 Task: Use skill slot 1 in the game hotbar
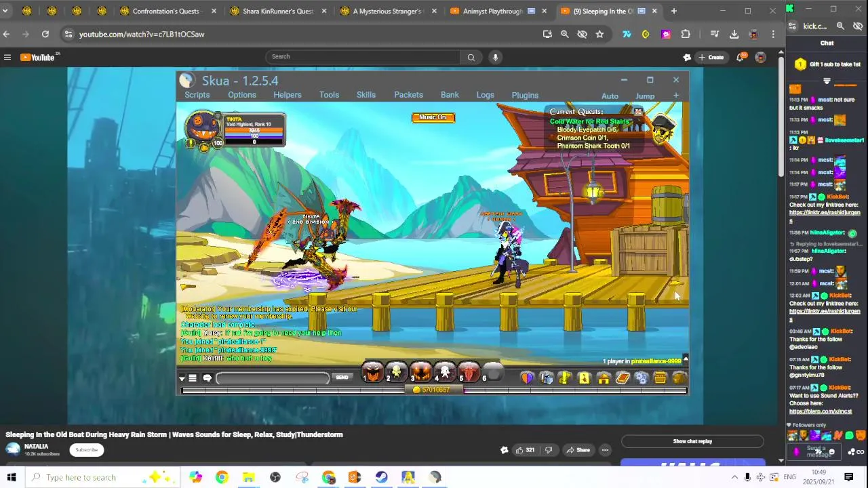point(372,372)
